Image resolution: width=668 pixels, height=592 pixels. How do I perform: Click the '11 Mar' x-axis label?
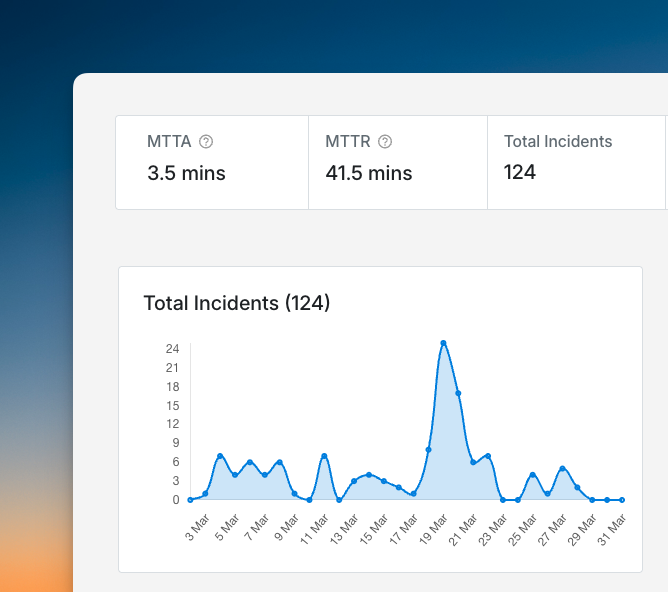coord(314,529)
